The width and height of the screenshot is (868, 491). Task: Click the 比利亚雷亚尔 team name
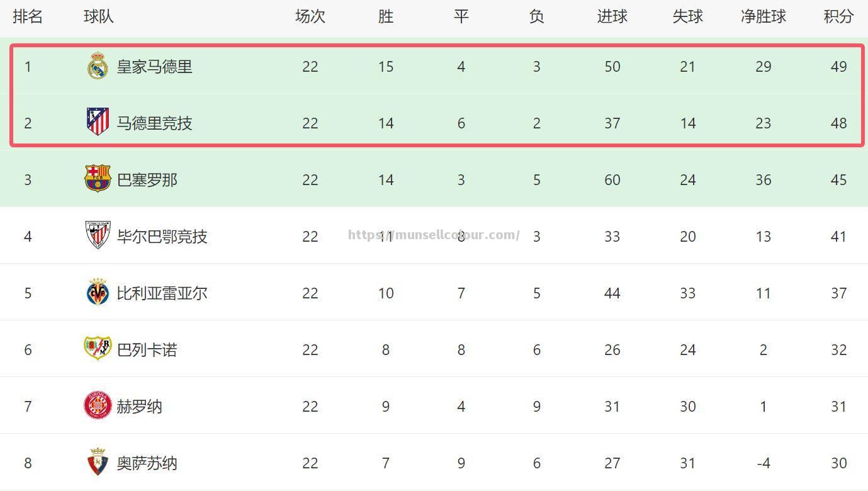point(162,293)
